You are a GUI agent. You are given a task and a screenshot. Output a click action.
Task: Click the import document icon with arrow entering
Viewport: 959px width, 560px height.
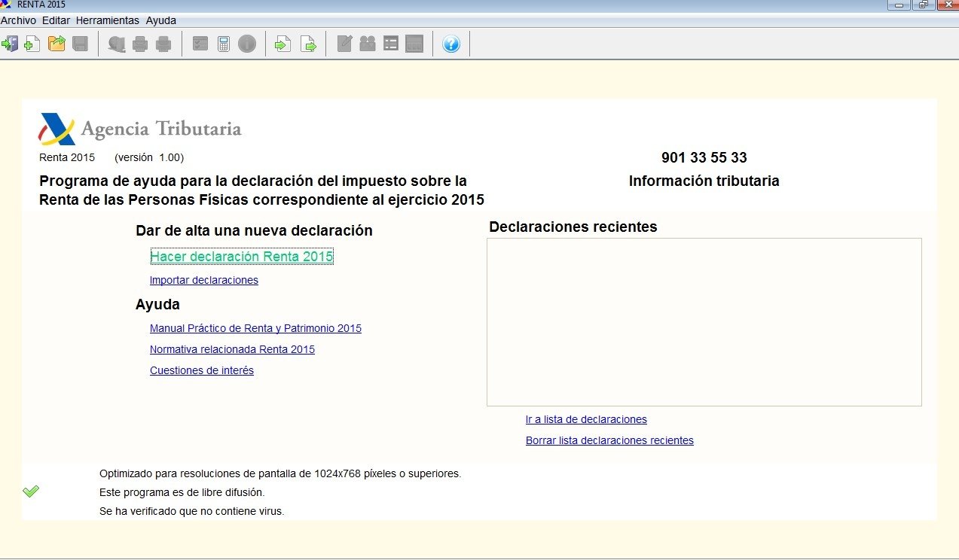pyautogui.click(x=283, y=44)
